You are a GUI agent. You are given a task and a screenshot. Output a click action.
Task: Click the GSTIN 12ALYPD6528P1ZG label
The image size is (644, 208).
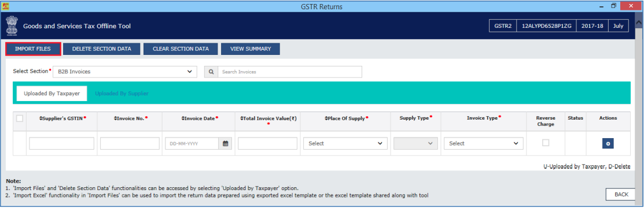[546, 25]
